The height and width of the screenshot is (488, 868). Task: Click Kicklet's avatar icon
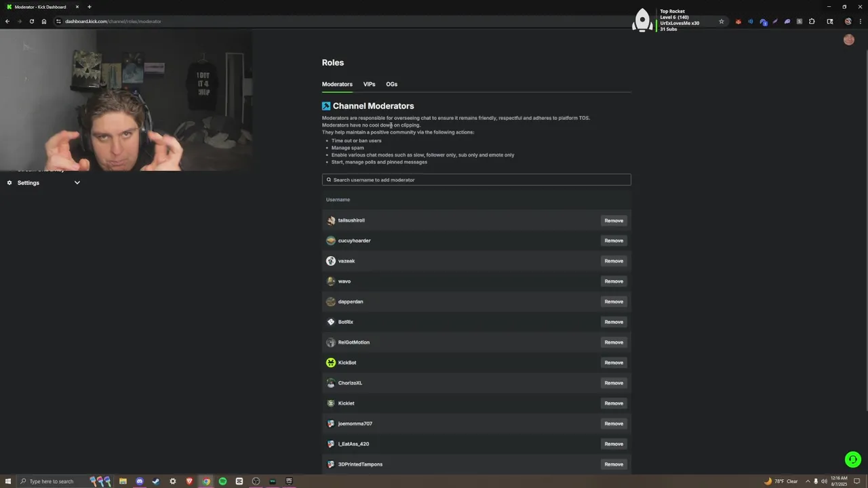tap(331, 403)
